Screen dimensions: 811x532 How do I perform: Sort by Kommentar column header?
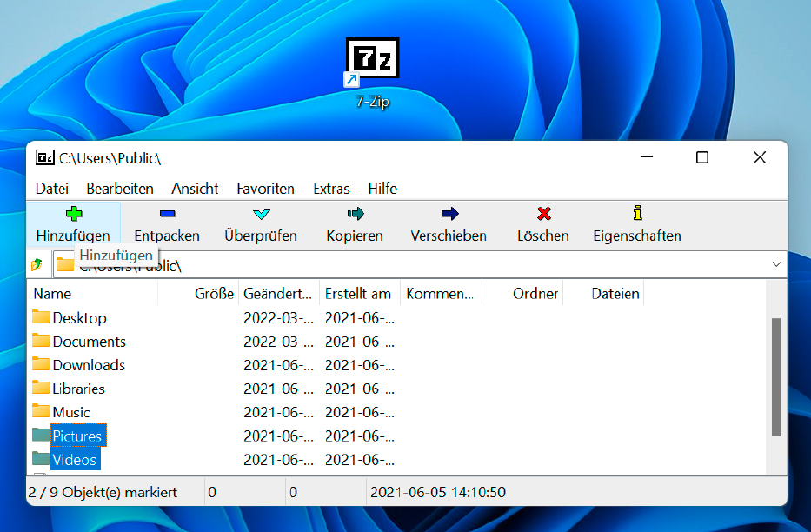tap(442, 294)
